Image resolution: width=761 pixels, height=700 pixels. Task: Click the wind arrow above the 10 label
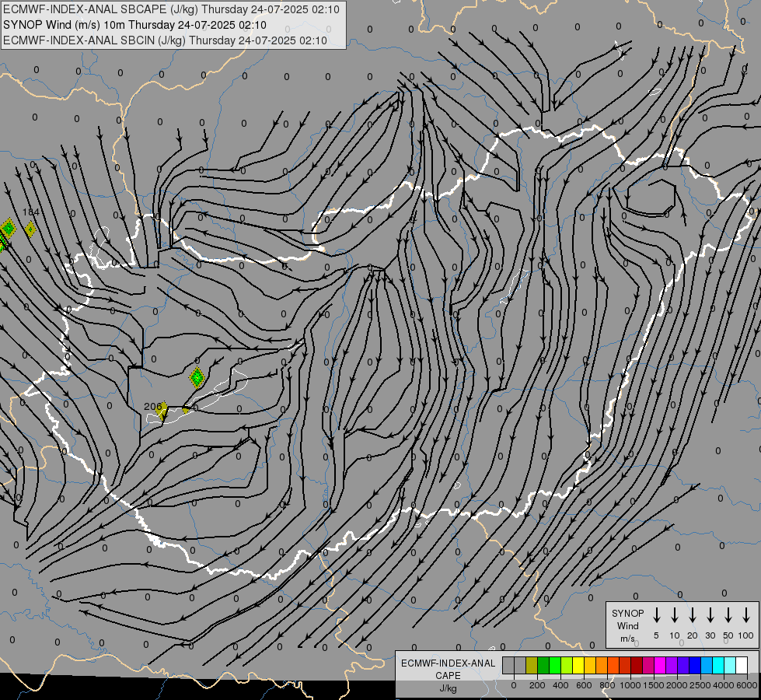click(x=674, y=615)
